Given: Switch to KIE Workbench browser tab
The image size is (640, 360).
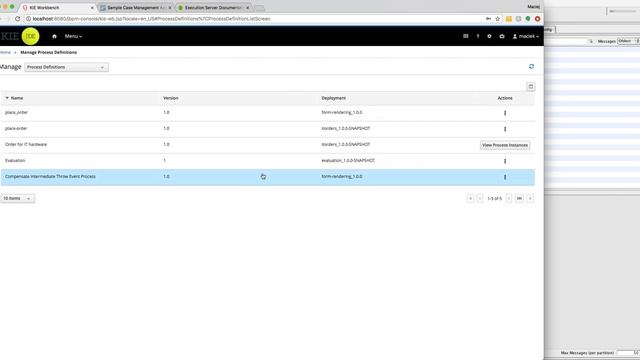Looking at the screenshot, I should click(x=57, y=8).
